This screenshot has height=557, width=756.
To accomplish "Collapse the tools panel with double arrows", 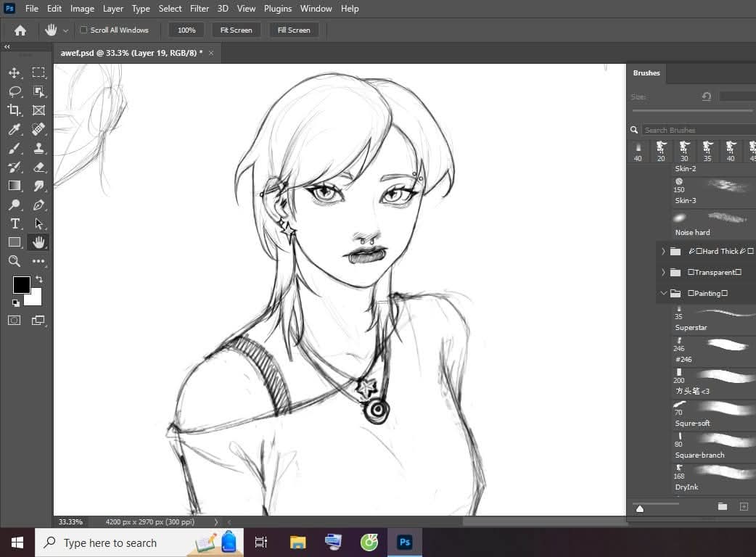I will (7, 46).
